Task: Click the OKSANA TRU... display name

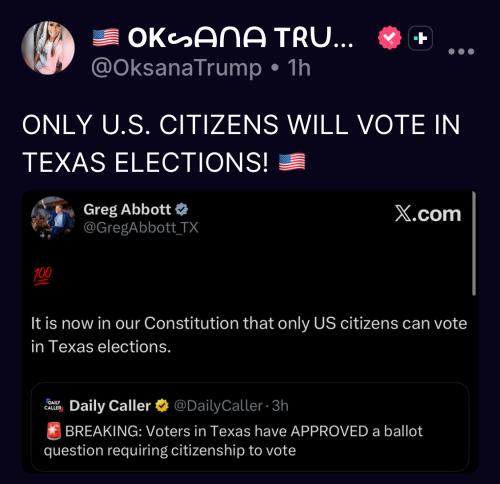Action: click(x=240, y=37)
